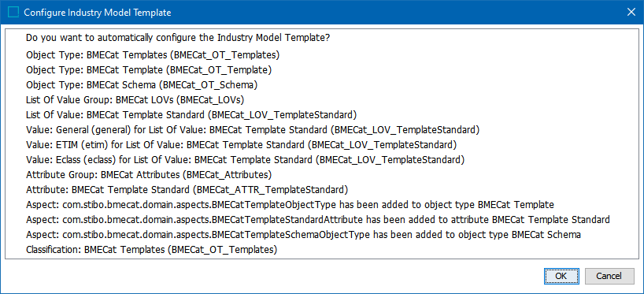Select Object Type BMECat Templates line
This screenshot has width=644, height=294.
coord(153,55)
